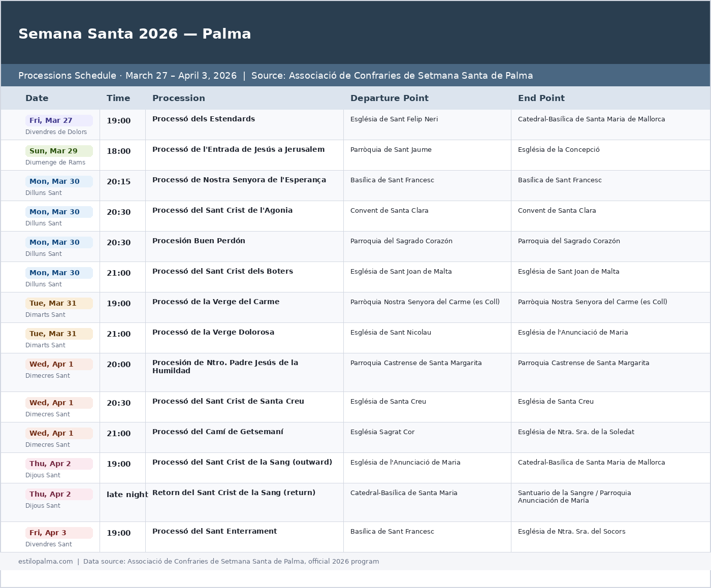Click the "late night" time cell
This screenshot has width=711, height=588.
(x=127, y=495)
